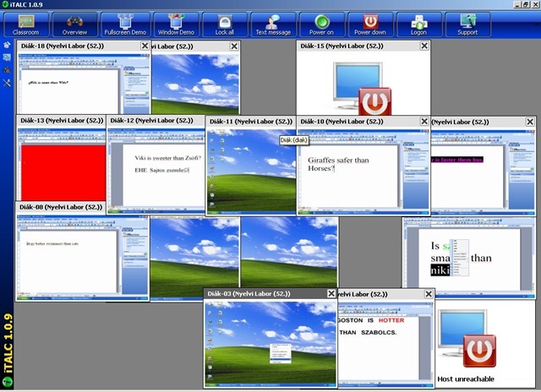Open the Diák-15 powered-off client thumbnail

coord(363,84)
